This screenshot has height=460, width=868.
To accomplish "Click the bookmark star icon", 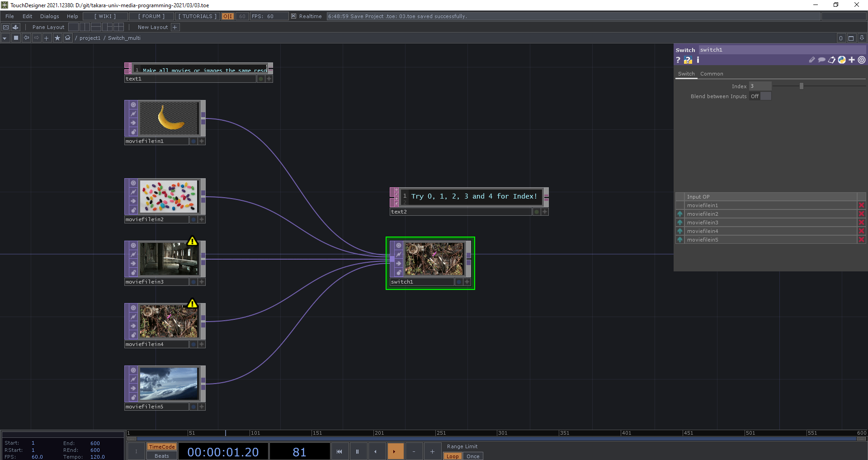I will pos(57,38).
